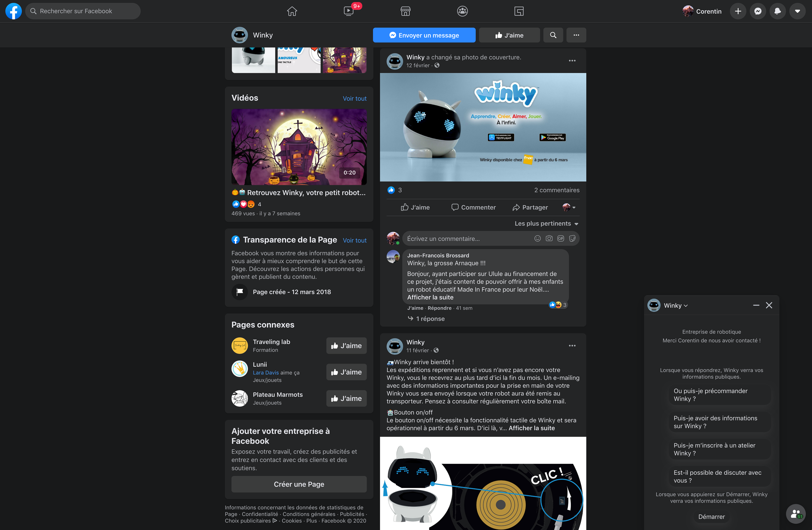Viewport: 812px width, 530px height.
Task: Open the Groups icon
Action: pos(462,11)
